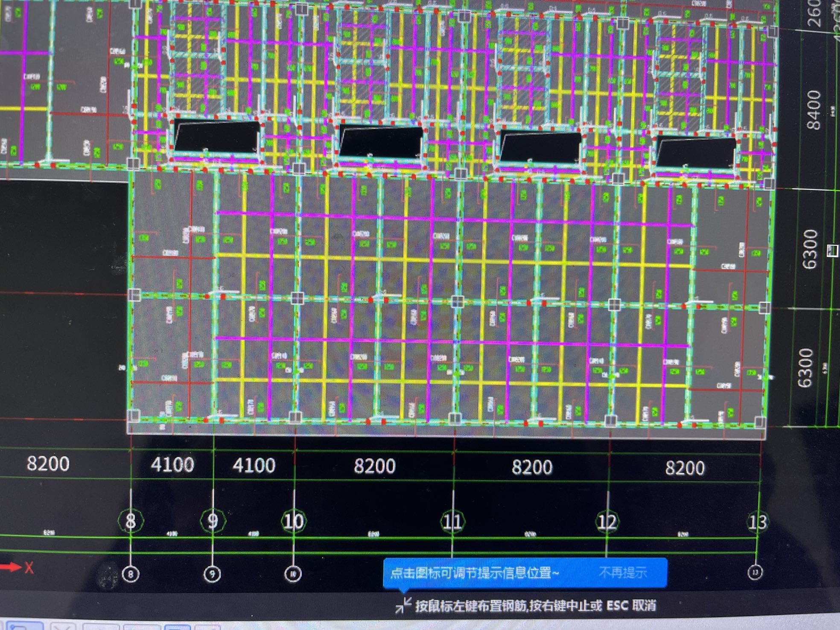Select the large axis bubble numbered 10
840x630 pixels.
[x=294, y=521]
